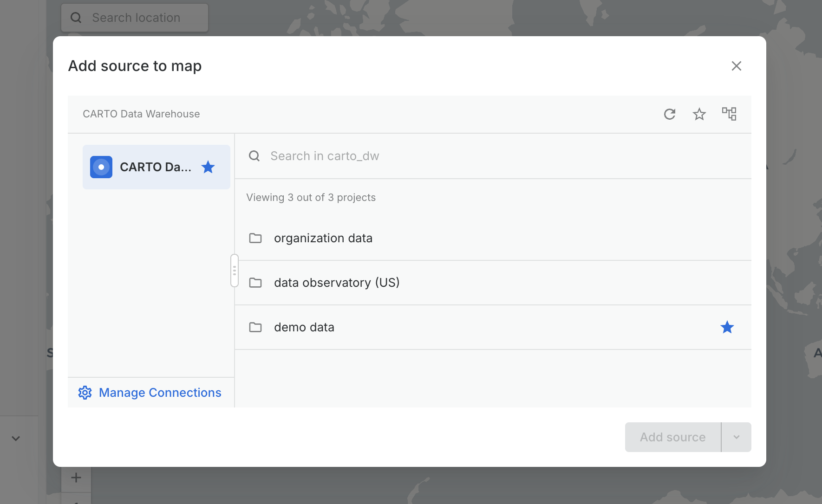Click the Search location field on map
This screenshot has height=504, width=822.
coord(136,18)
